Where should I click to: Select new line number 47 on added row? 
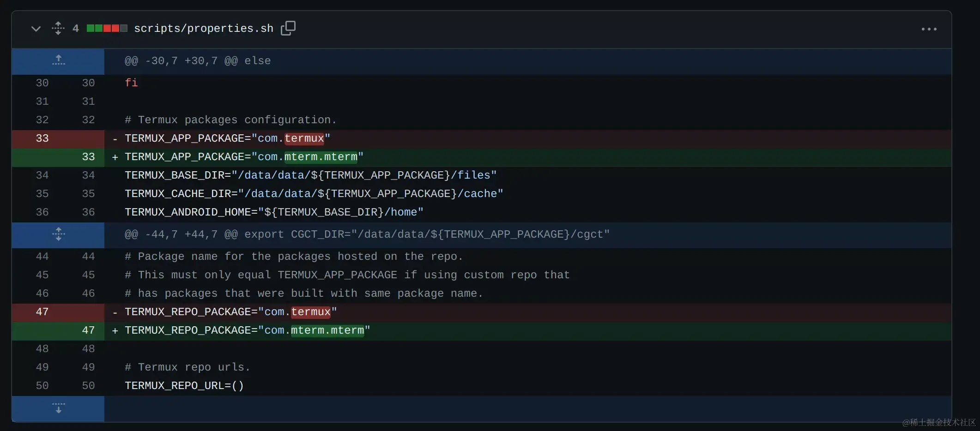tap(88, 330)
